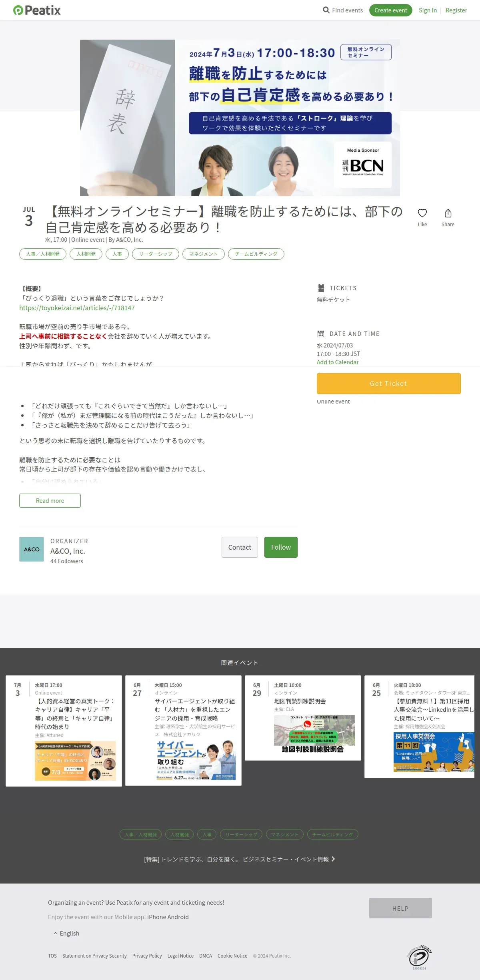Image resolution: width=480 pixels, height=980 pixels.
Task: Click the PrivacyMark badge in footer
Action: (419, 957)
